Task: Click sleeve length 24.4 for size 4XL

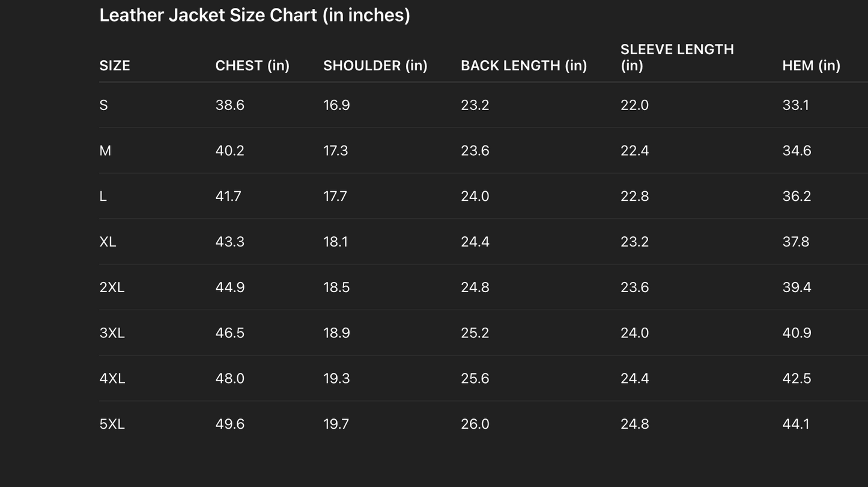Action: click(x=634, y=379)
